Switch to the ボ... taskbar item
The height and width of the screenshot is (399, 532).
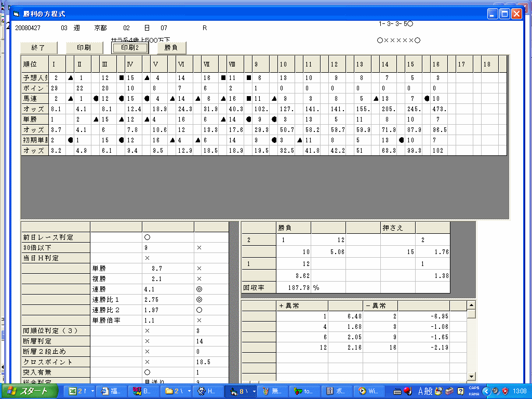[336, 391]
